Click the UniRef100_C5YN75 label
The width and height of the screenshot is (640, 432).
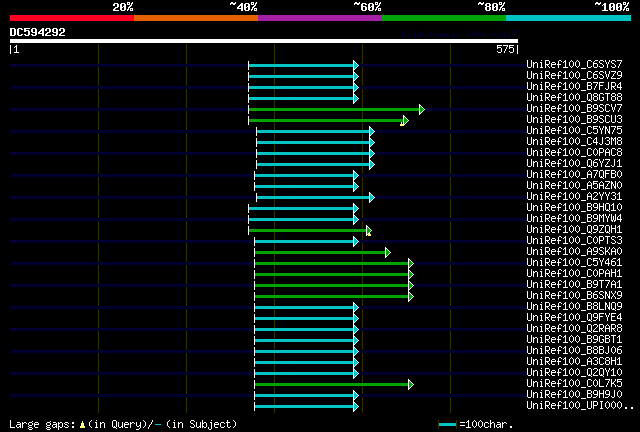point(574,131)
